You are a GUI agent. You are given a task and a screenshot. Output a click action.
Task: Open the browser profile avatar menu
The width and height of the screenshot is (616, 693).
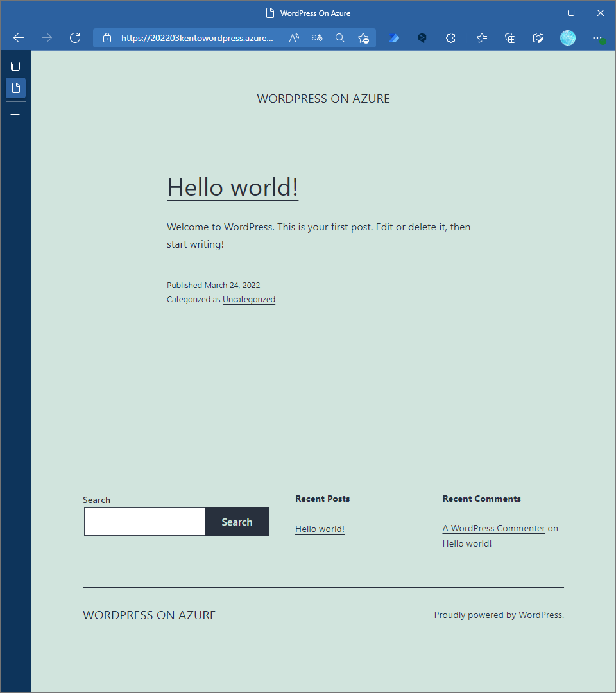(568, 38)
